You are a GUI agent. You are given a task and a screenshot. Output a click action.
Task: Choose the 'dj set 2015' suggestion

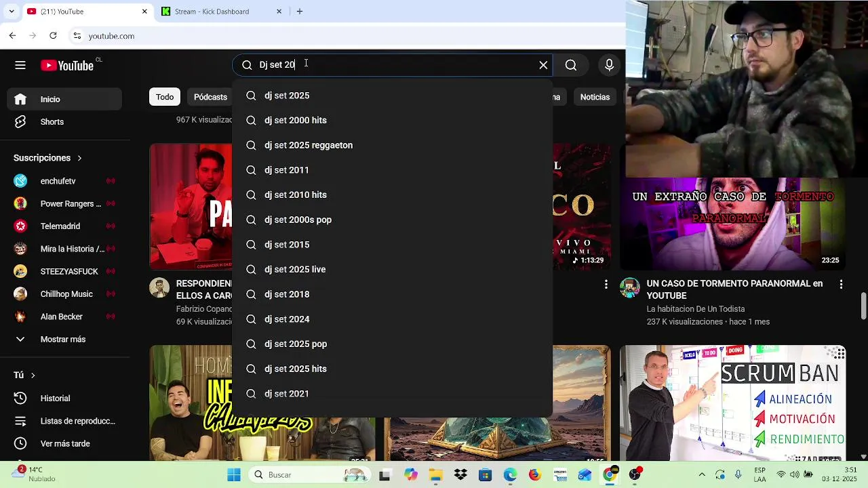click(393, 245)
